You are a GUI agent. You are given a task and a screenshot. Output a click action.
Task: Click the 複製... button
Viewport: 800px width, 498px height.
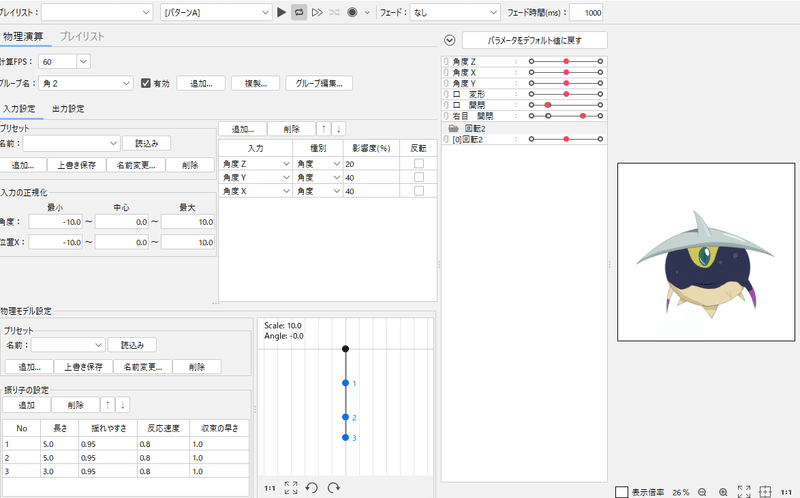coord(256,83)
